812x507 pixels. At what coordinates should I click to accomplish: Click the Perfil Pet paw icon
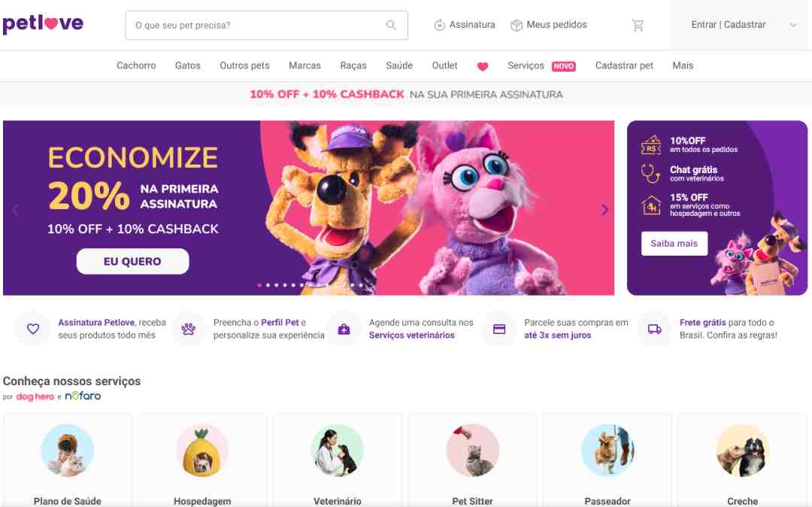189,329
